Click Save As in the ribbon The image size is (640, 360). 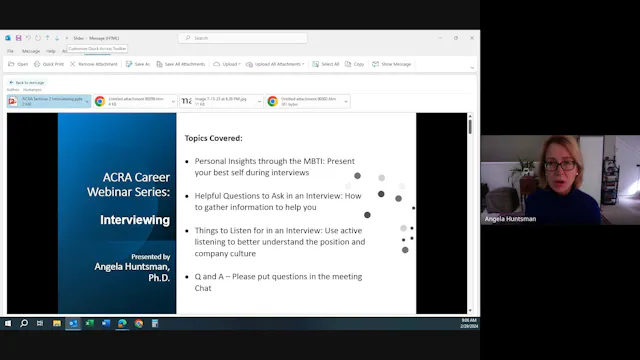138,64
